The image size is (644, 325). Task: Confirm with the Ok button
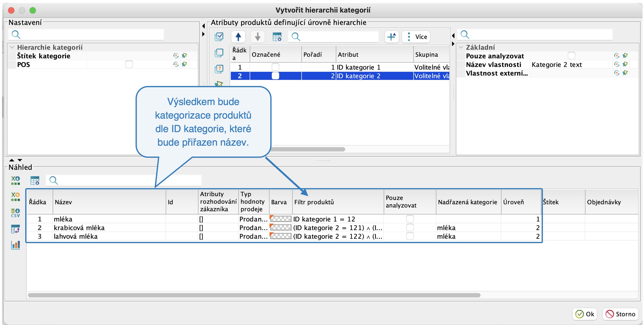click(585, 314)
